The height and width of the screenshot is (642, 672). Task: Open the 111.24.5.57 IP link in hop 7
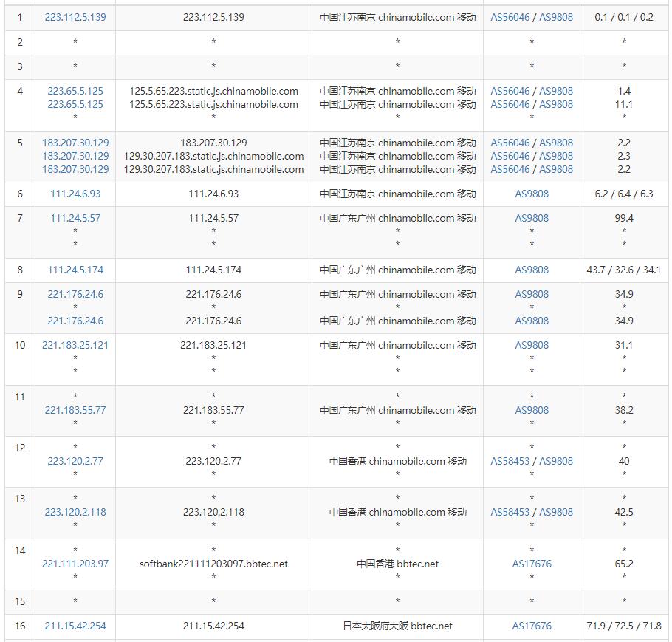click(75, 218)
